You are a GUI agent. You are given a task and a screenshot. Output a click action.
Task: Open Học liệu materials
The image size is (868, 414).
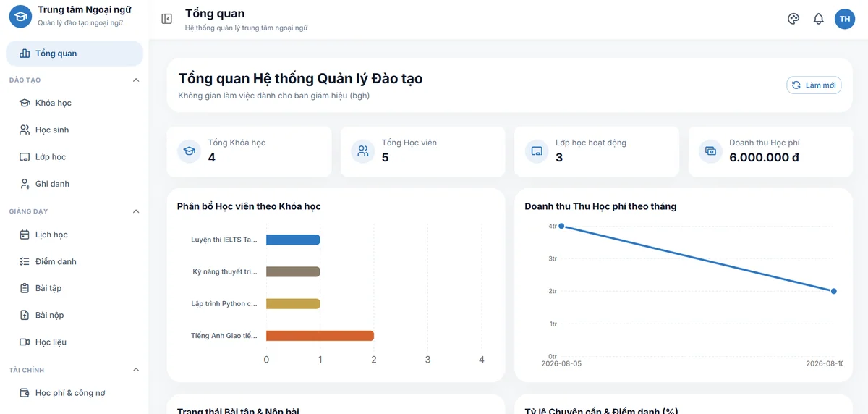click(75, 342)
